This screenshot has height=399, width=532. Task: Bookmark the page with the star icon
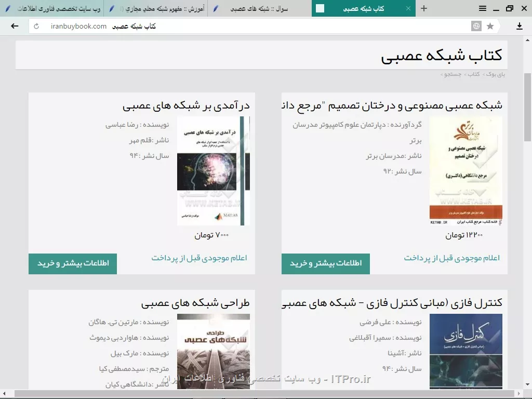tap(490, 26)
